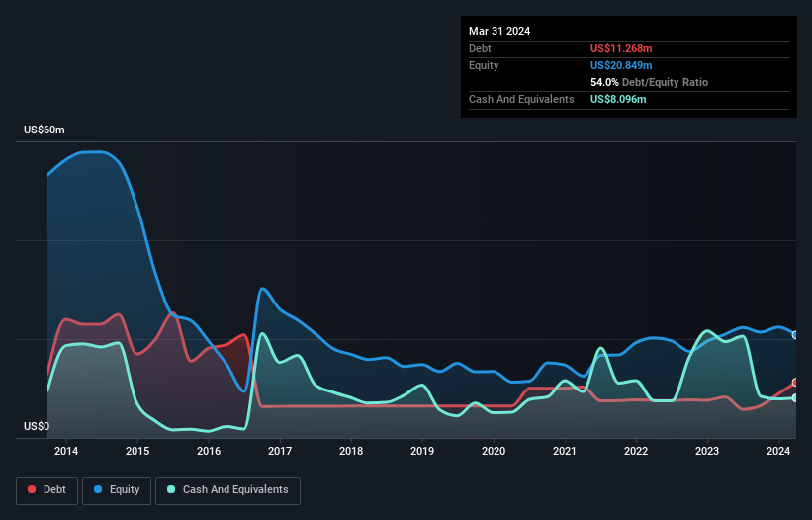Click the teal Cash And Equivalents legend dot
The height and width of the screenshot is (520, 812).
coord(171,489)
